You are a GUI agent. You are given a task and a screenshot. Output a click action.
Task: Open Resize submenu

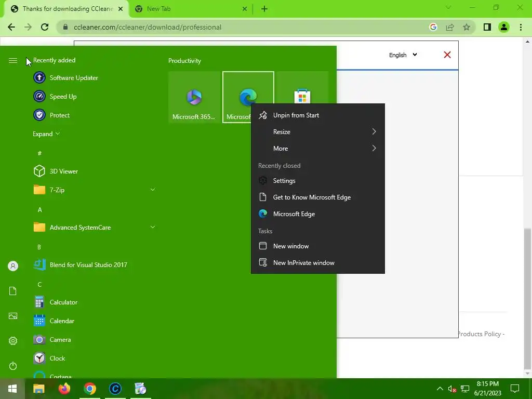pos(317,131)
